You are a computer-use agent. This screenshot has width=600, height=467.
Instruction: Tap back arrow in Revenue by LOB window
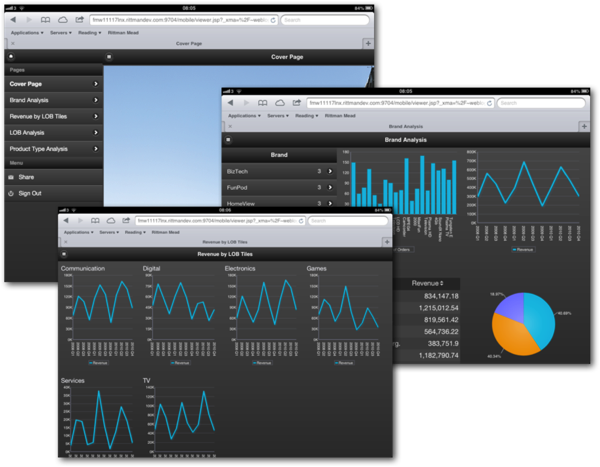(x=66, y=220)
